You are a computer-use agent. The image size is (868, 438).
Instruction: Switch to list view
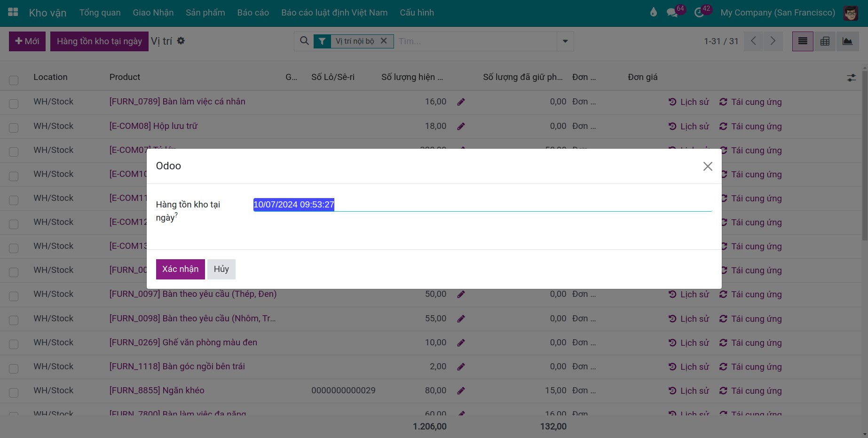(x=803, y=41)
